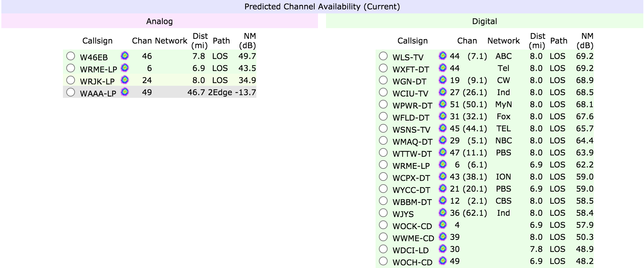The width and height of the screenshot is (644, 268).
Task: Click the Predicted Channel Availability (Current) title
Action: [322, 7]
